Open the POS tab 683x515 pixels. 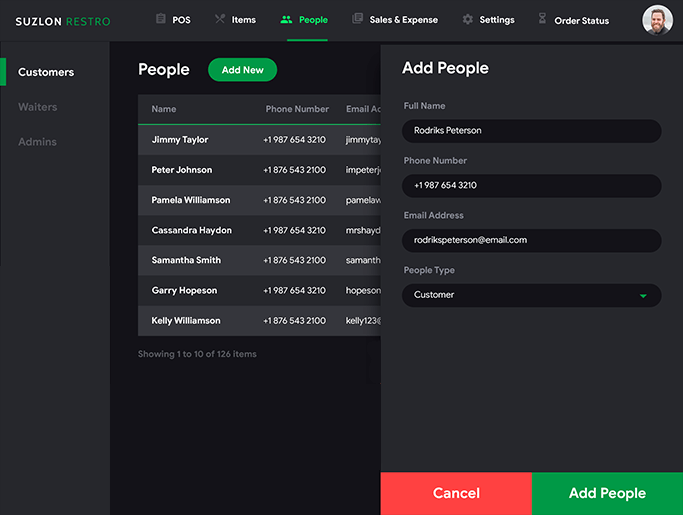pyautogui.click(x=181, y=20)
